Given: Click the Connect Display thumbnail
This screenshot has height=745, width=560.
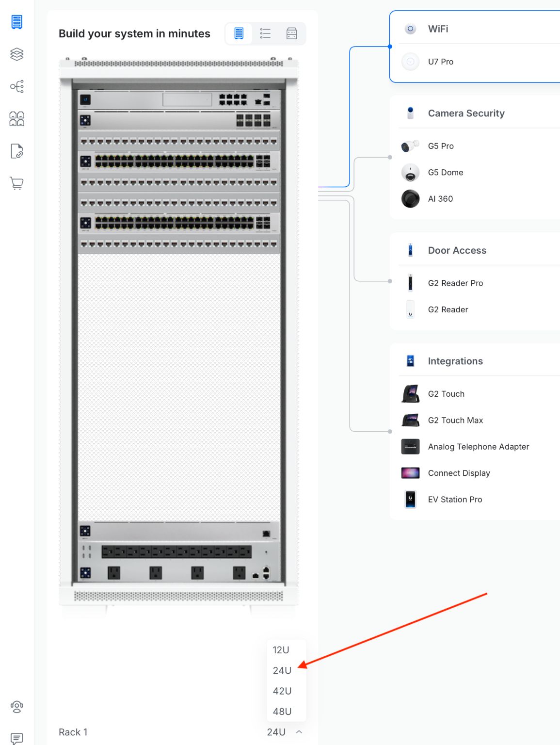Looking at the screenshot, I should coord(410,473).
